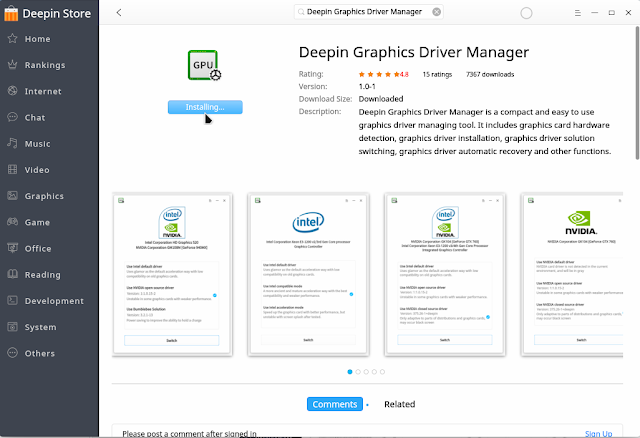Select the third screenshot pagination dot
Viewport: 640px width, 438px height.
pyautogui.click(x=366, y=371)
